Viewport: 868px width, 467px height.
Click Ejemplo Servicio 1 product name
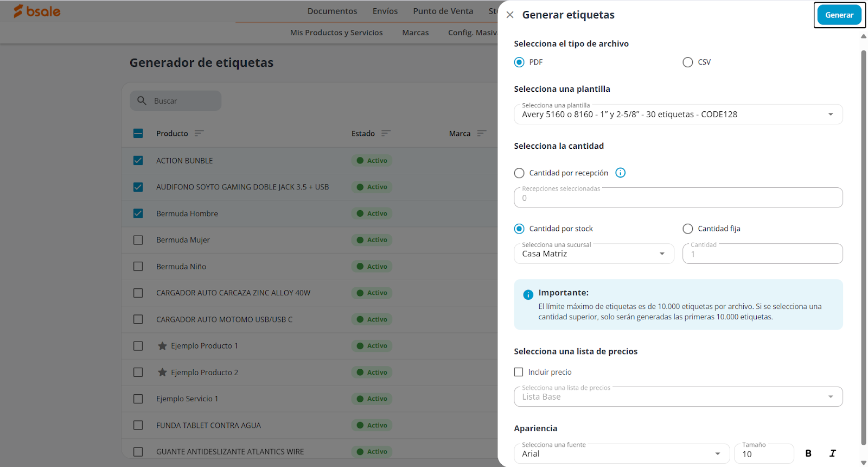point(187,399)
